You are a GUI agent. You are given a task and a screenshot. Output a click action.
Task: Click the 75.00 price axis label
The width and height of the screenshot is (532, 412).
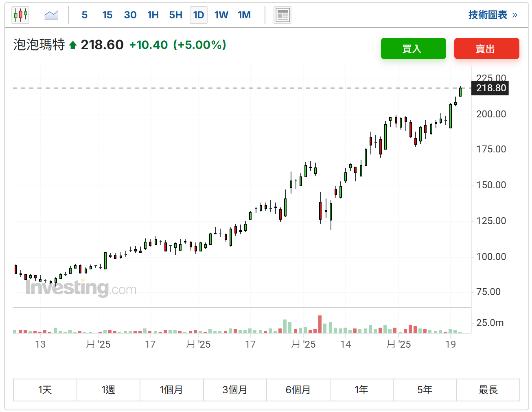pos(488,292)
